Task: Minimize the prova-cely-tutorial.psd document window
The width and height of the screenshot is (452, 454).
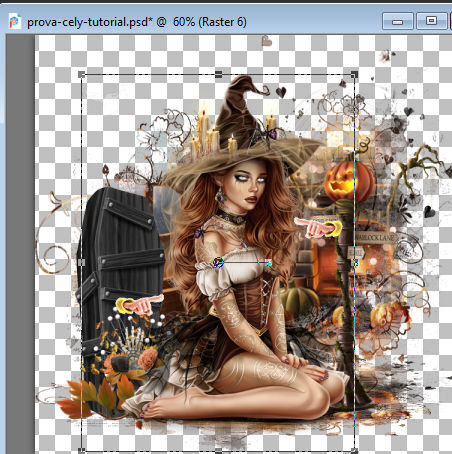Action: tap(398, 21)
